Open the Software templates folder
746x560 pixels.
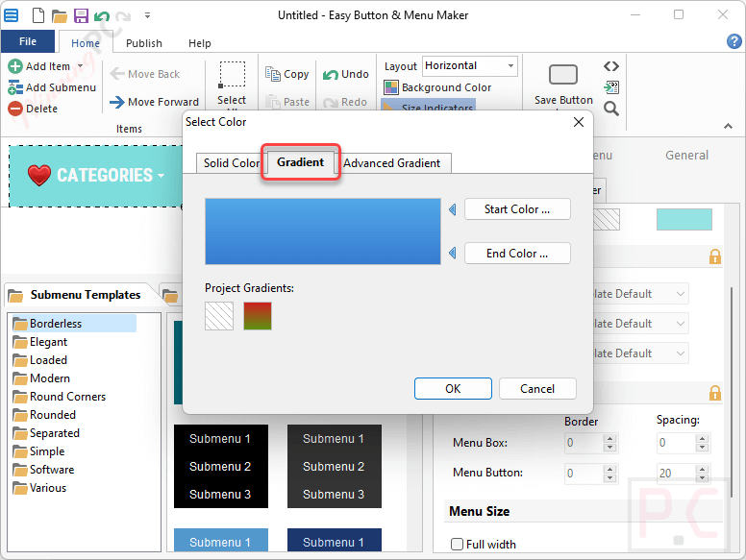click(x=43, y=470)
